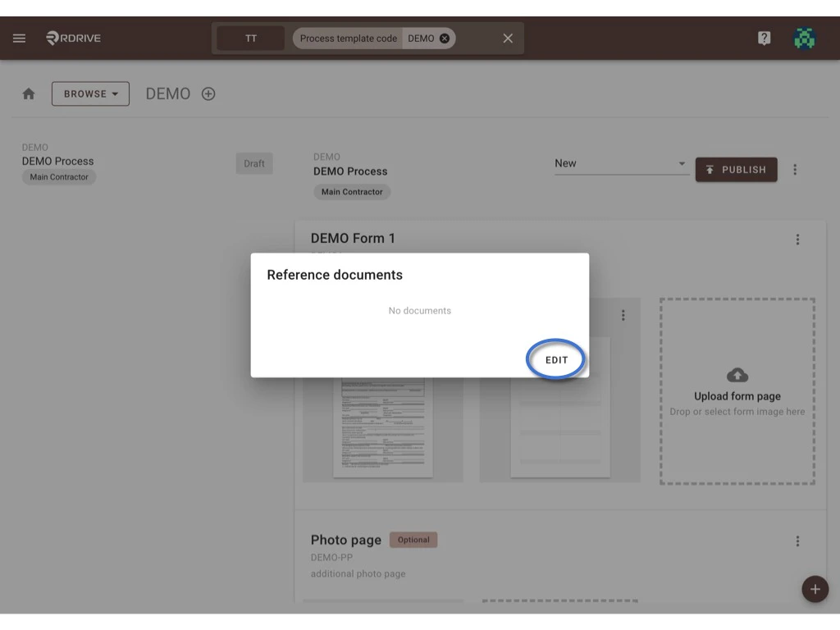The height and width of the screenshot is (630, 840).
Task: Click the floating plus action button
Action: click(x=815, y=589)
